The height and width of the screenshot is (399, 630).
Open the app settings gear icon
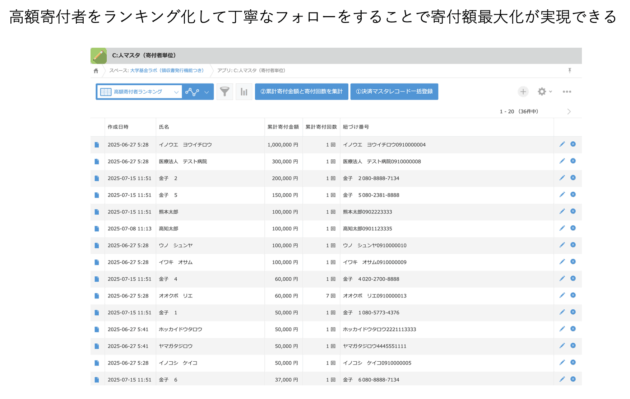542,92
